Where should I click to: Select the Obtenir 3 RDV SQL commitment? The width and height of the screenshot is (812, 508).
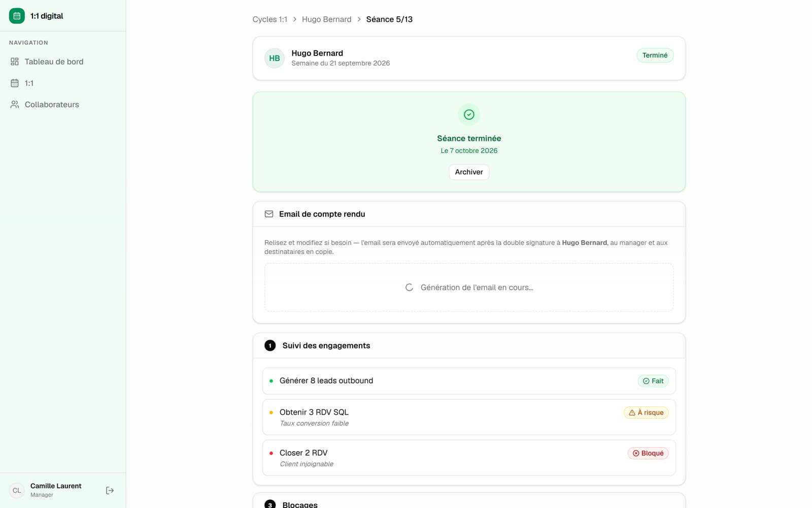469,417
